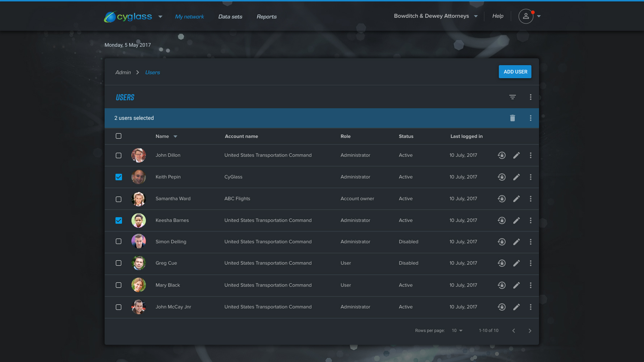Edit Keith Pepin with pencil icon
The height and width of the screenshot is (362, 644).
pos(516,177)
